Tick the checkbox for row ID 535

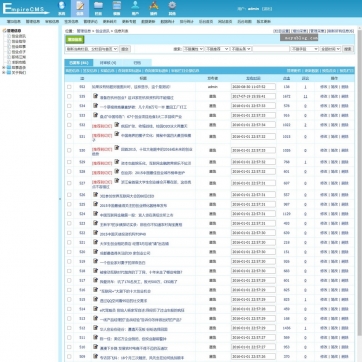click(69, 96)
